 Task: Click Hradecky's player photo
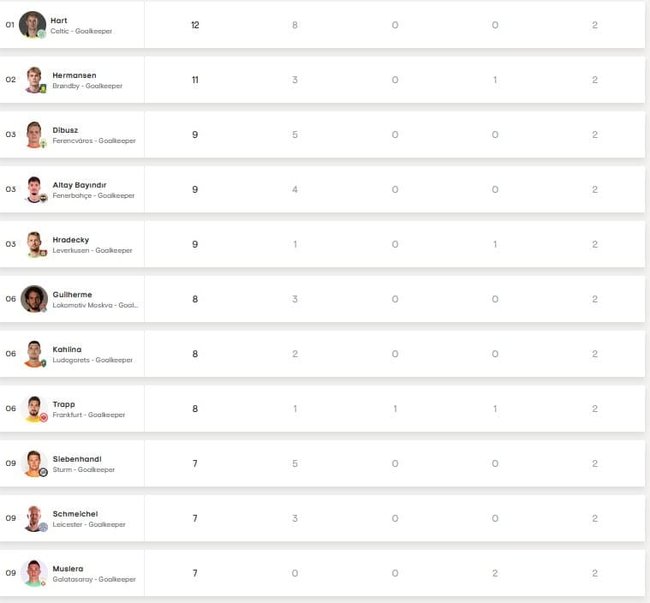point(35,244)
